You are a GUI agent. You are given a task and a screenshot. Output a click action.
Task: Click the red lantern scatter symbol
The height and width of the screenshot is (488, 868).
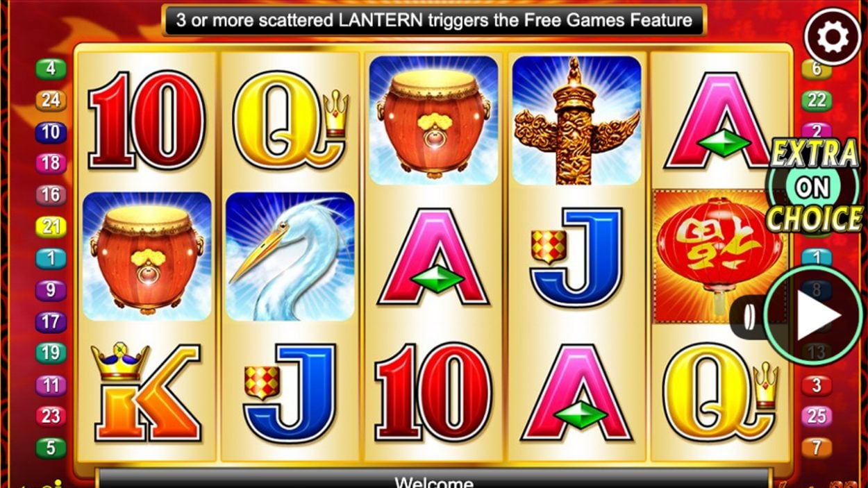point(720,256)
